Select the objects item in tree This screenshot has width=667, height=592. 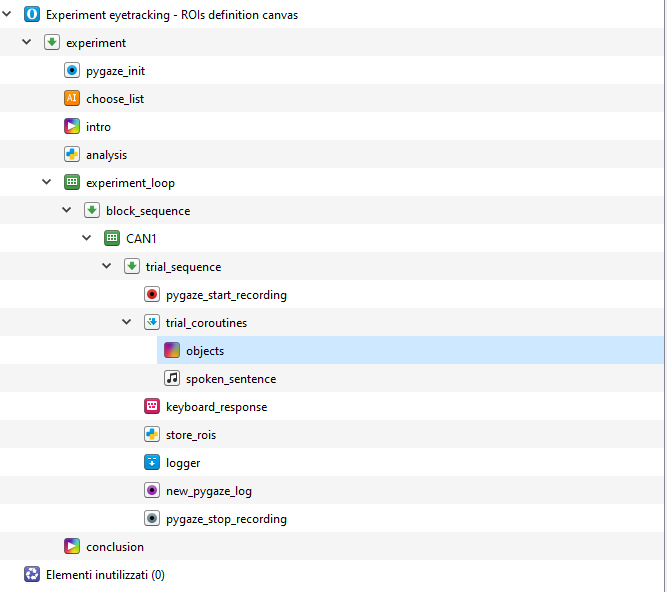pyautogui.click(x=205, y=351)
